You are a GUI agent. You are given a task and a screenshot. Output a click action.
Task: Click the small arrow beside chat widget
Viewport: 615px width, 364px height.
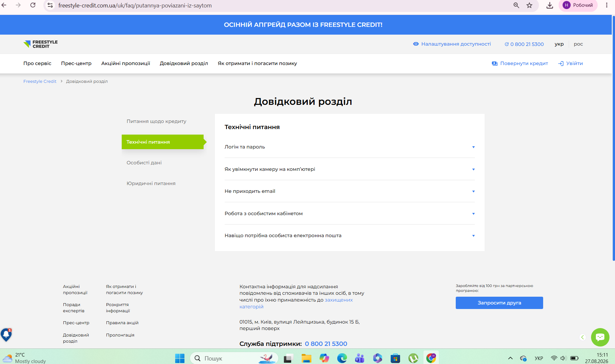point(583,337)
